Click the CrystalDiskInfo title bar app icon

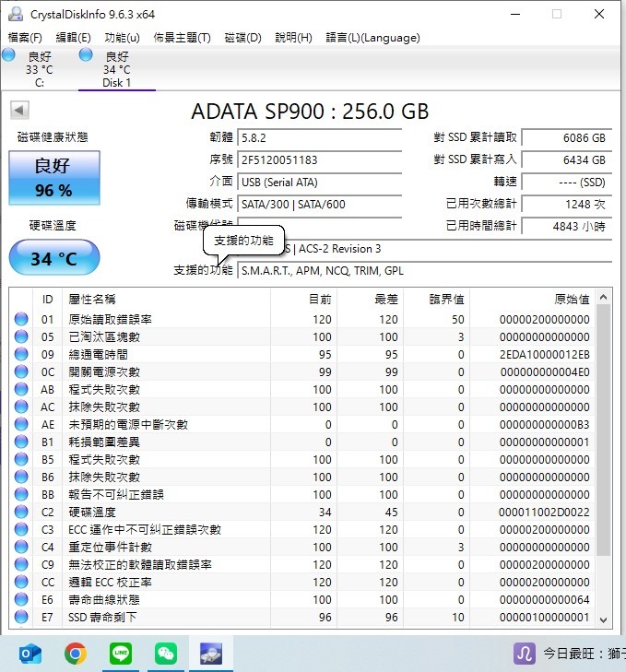16,14
